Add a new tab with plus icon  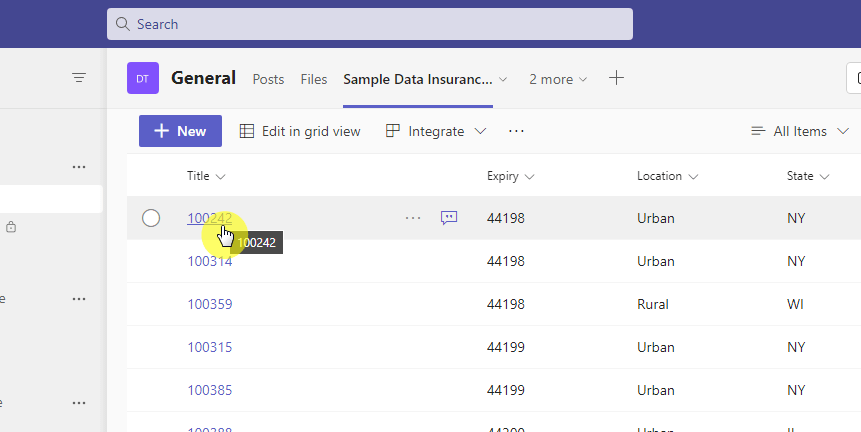[x=616, y=78]
